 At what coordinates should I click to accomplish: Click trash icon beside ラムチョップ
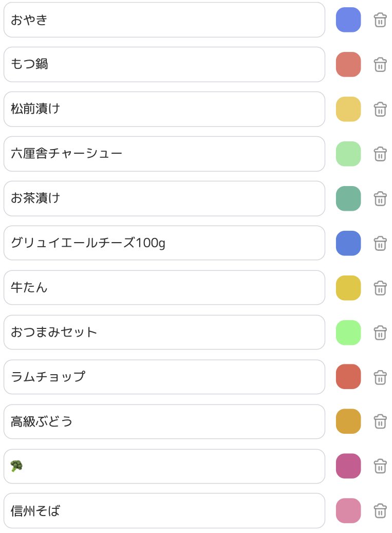click(x=380, y=377)
